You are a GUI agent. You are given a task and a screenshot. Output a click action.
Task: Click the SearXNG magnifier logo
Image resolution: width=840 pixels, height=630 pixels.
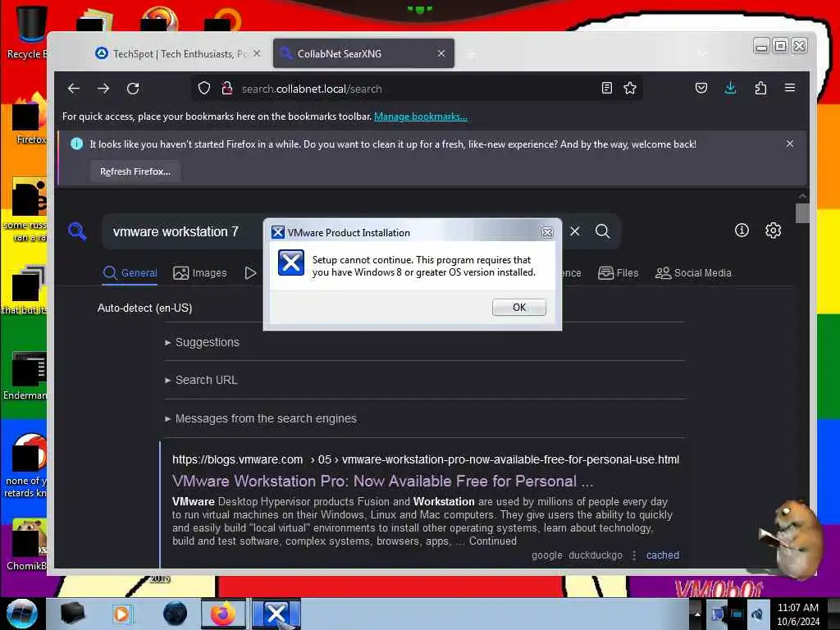coord(78,231)
